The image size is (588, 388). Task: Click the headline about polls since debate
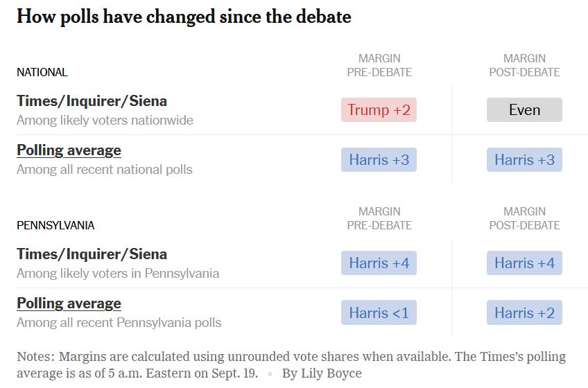(184, 17)
